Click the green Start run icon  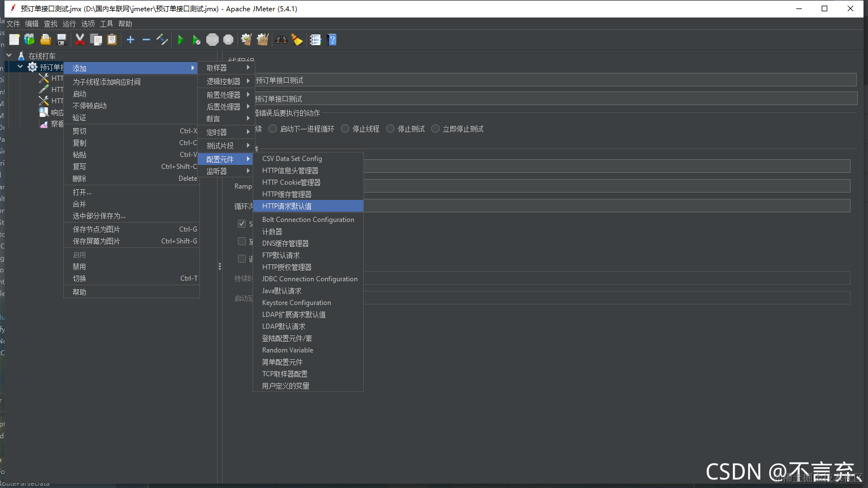181,40
